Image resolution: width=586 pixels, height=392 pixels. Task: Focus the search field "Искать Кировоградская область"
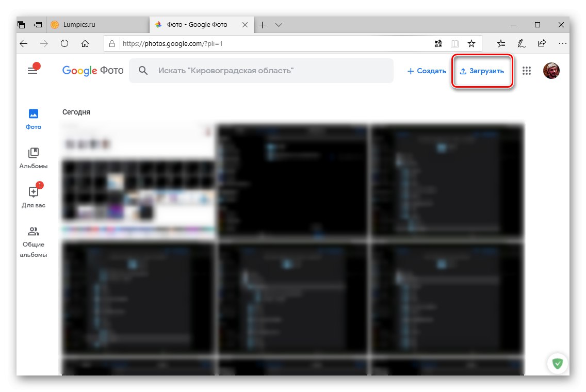[261, 70]
